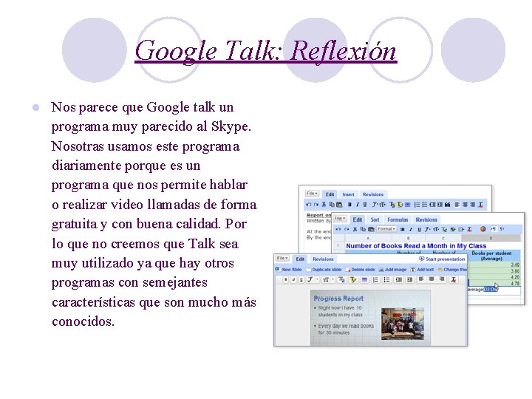The image size is (532, 399).
Task: Click numbered list icon in presentation toolbar
Action: tap(375, 279)
